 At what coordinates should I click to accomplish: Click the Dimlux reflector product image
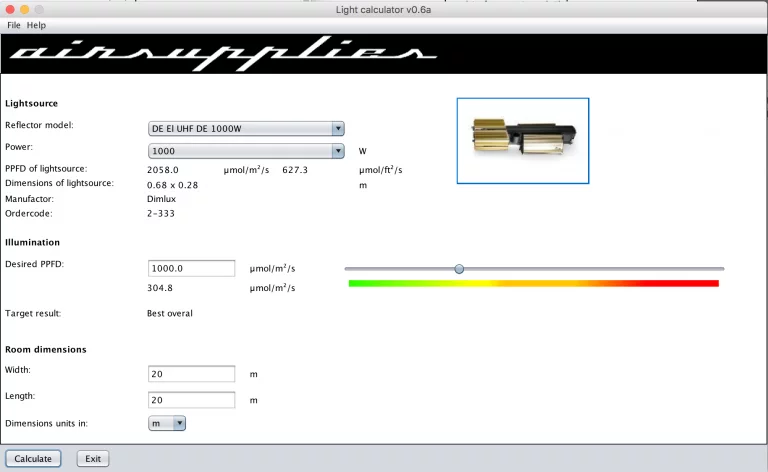click(x=523, y=141)
